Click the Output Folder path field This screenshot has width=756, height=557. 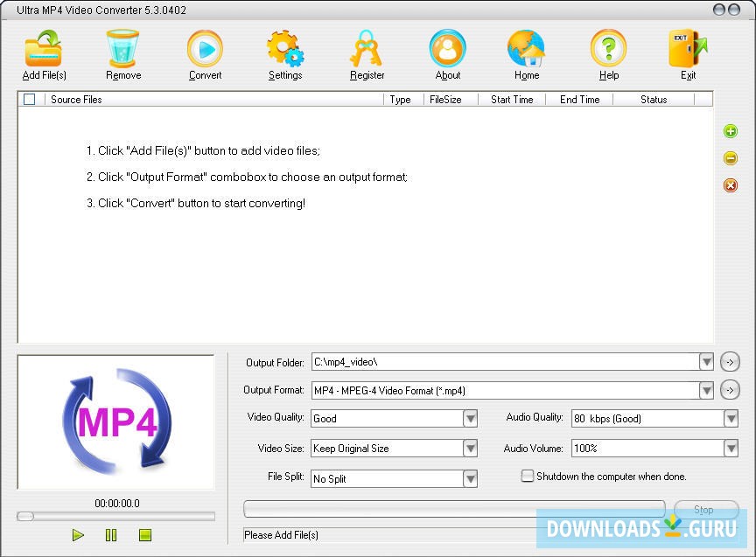pos(505,362)
